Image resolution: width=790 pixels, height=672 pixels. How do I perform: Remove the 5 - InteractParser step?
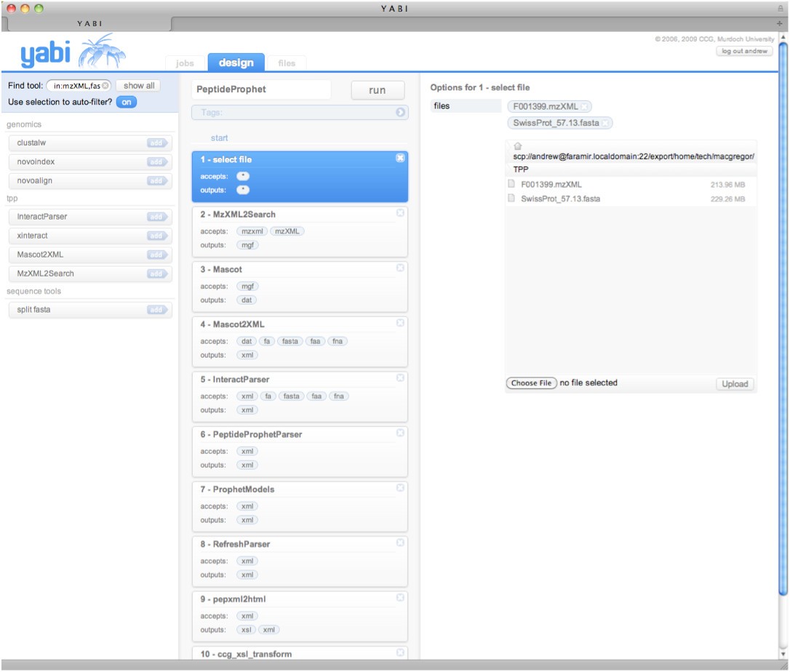(400, 377)
